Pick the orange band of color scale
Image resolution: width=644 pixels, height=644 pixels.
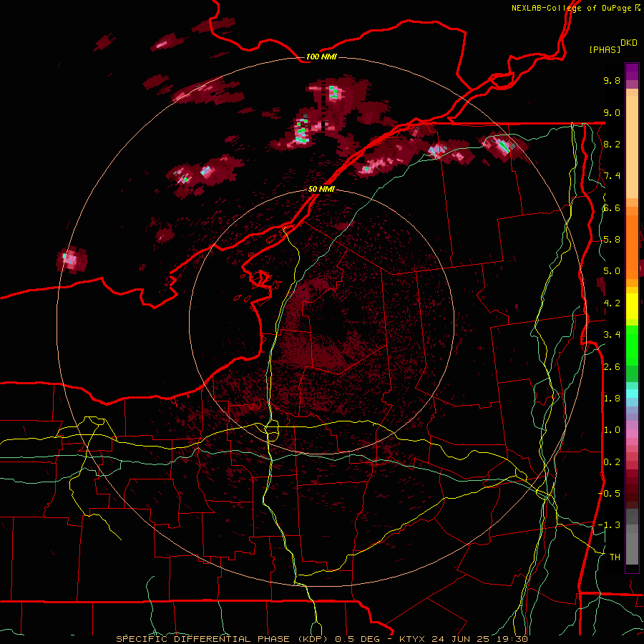(x=632, y=246)
